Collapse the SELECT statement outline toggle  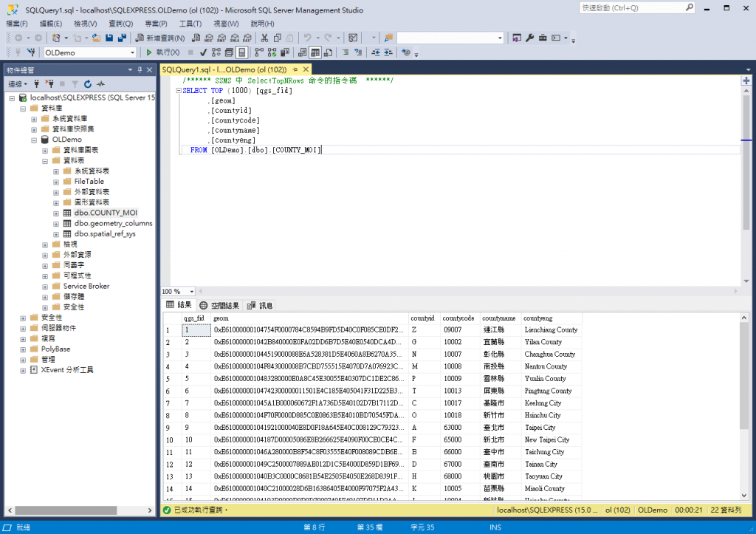pos(179,90)
